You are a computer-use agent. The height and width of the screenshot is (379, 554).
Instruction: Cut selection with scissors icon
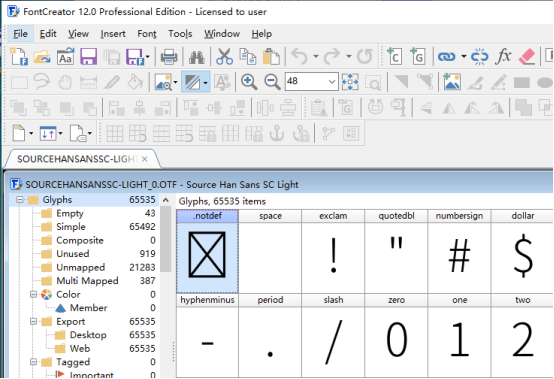click(224, 57)
